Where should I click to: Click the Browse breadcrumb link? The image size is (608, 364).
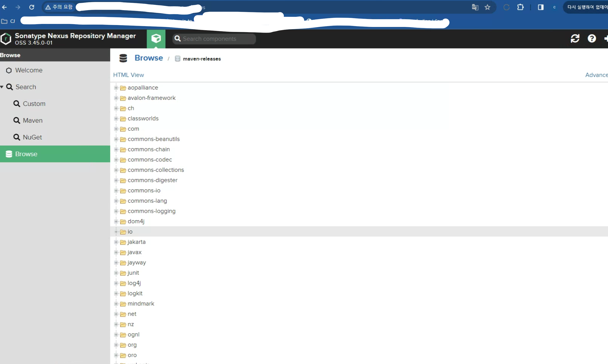point(148,58)
